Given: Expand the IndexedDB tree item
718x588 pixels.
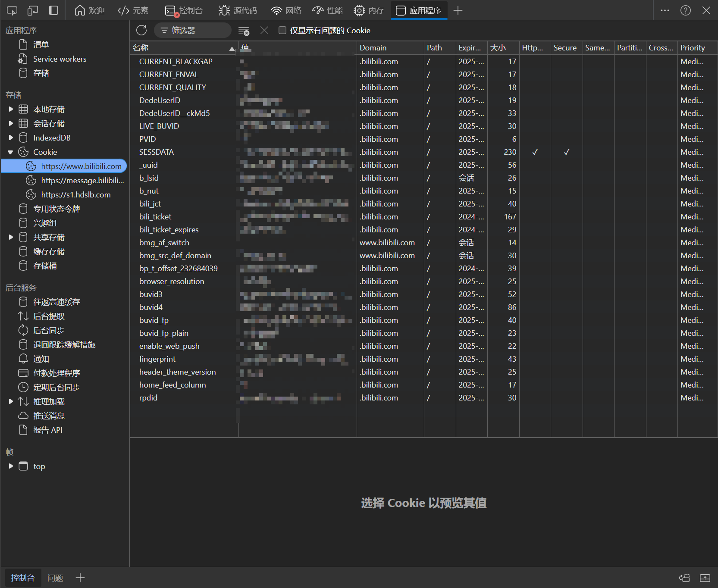Looking at the screenshot, I should coord(10,138).
